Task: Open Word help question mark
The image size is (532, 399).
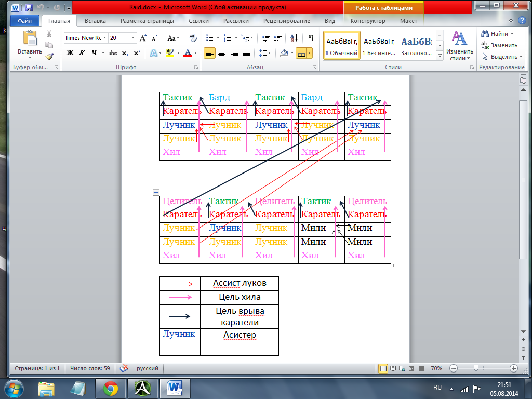Action: coord(522,21)
